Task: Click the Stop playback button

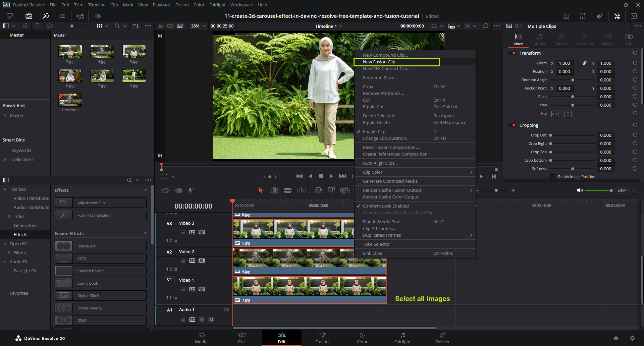Action: [321, 176]
